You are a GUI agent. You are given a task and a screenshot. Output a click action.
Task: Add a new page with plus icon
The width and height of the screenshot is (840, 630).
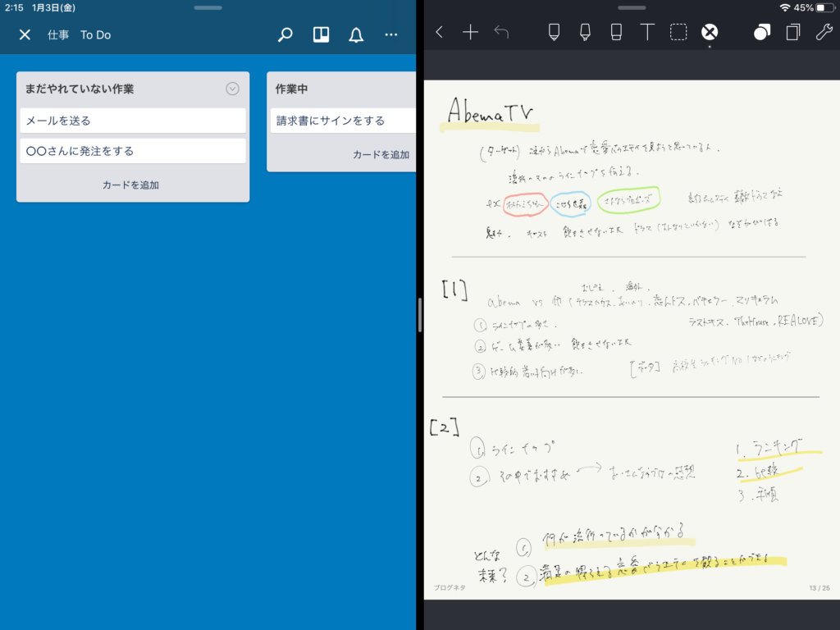click(470, 32)
